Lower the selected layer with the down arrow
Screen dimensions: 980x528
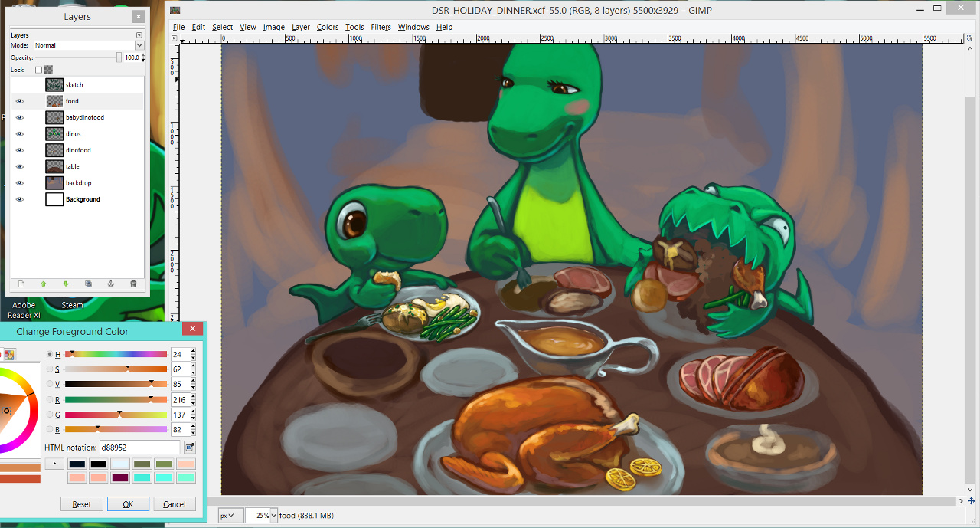[x=66, y=284]
